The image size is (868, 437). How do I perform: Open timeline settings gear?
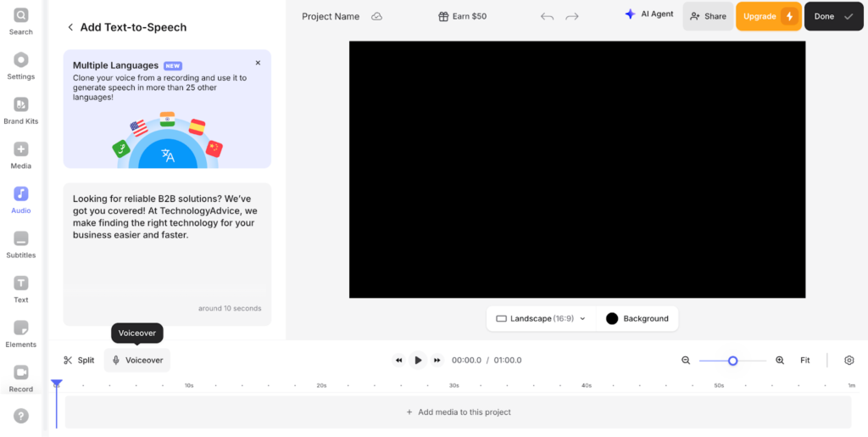(x=849, y=361)
